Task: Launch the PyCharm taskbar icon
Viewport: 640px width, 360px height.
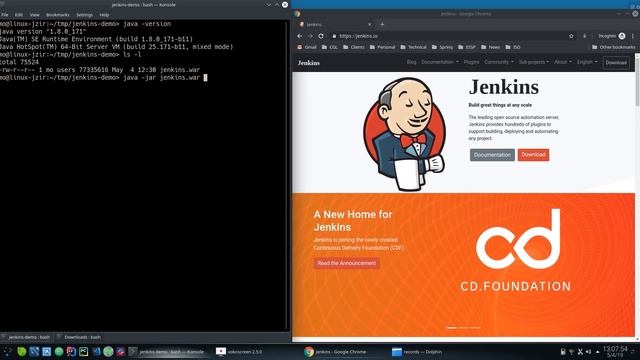Action: coord(84,351)
